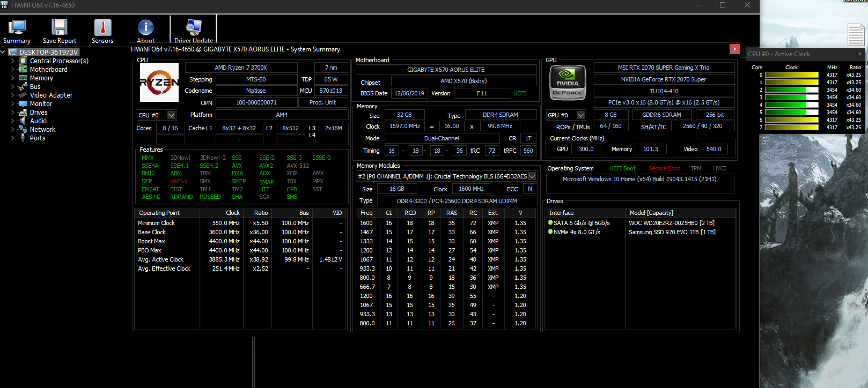The image size is (868, 388).
Task: Click the Audio speaker icon in tree
Action: [x=23, y=121]
